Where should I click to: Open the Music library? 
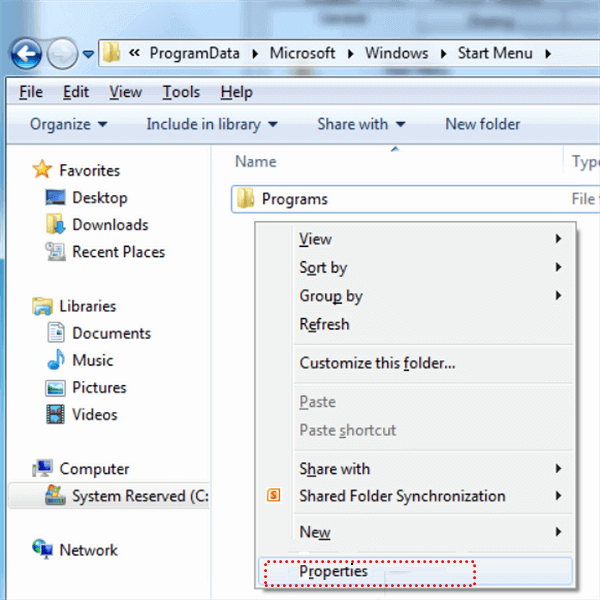coord(93,360)
